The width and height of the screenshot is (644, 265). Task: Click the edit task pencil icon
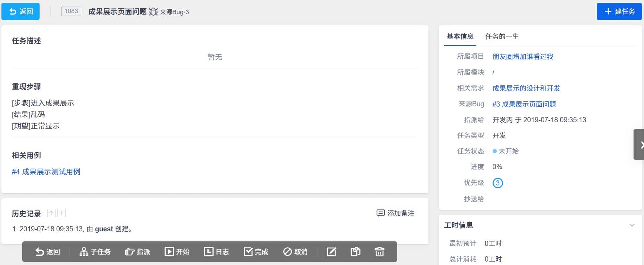(331, 252)
